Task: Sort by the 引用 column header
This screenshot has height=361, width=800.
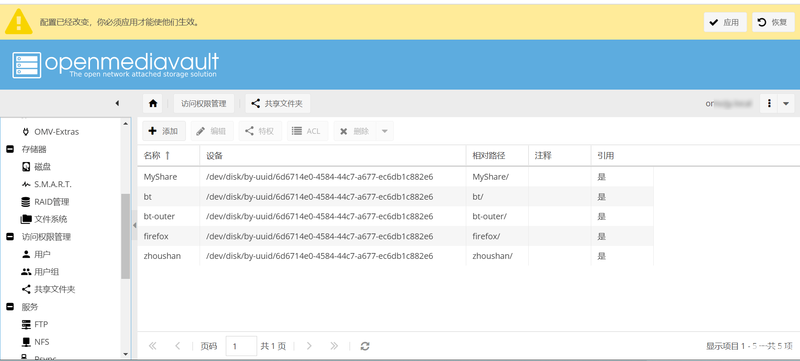Action: (x=622, y=156)
